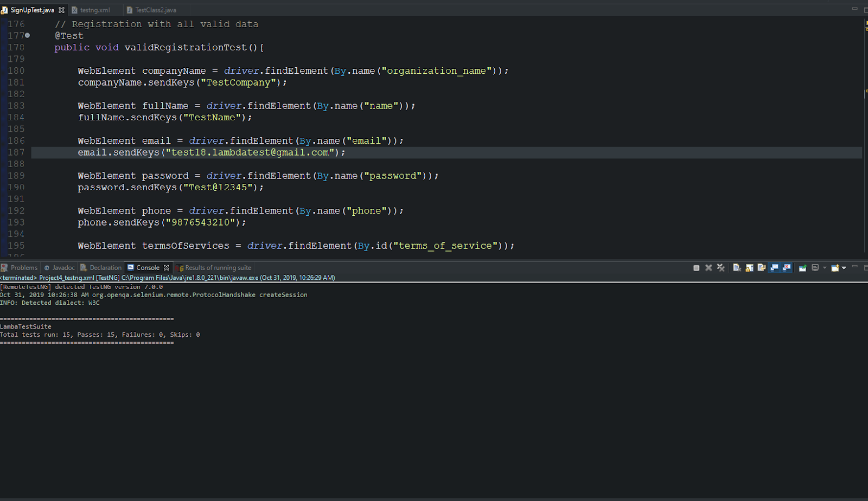Click the ProtocolHandshake createSession console line
The height and width of the screenshot is (501, 868).
tap(154, 295)
